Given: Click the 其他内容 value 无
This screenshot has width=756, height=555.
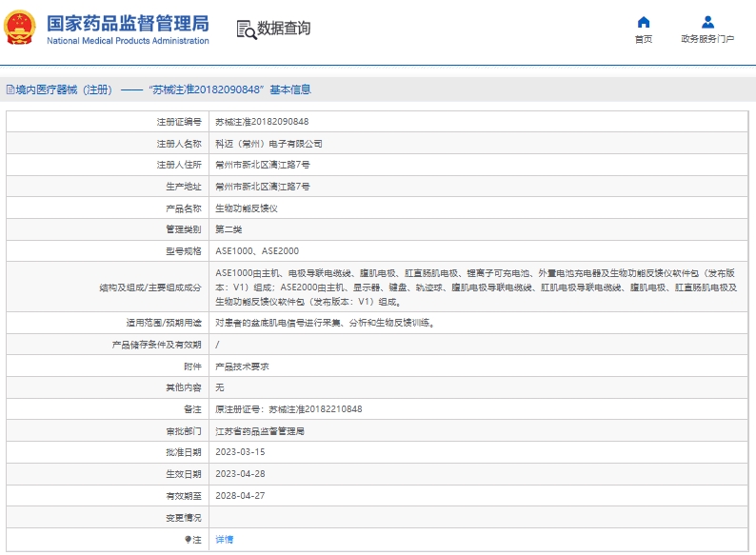Looking at the screenshot, I should (x=220, y=387).
